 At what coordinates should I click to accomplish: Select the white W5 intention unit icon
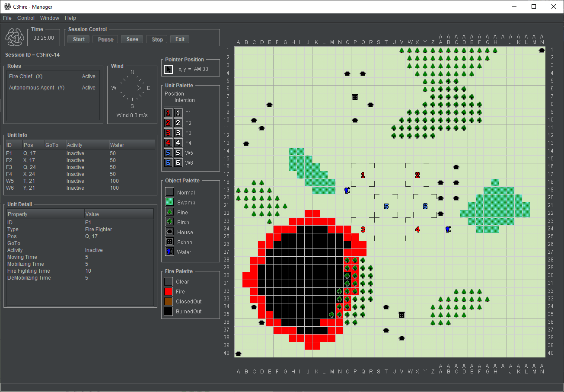(x=178, y=153)
